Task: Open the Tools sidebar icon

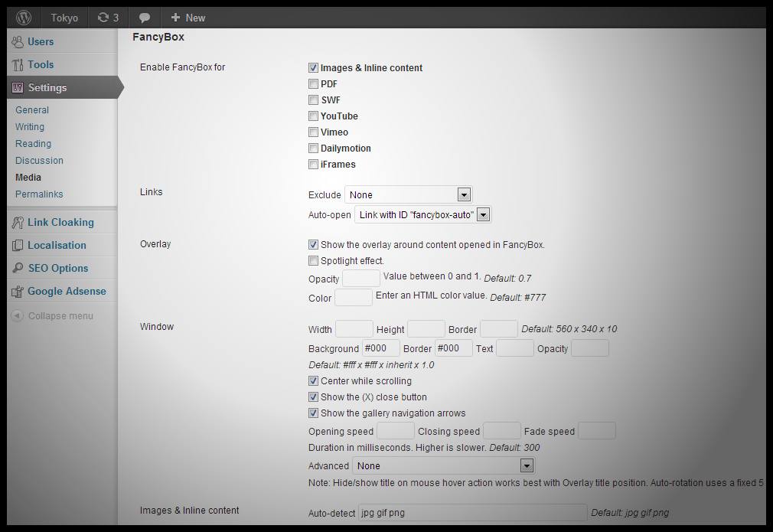Action: pos(18,65)
